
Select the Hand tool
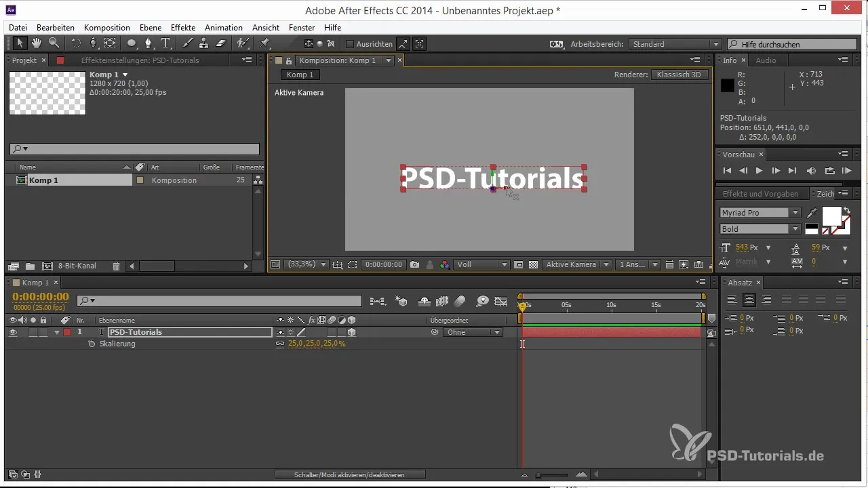point(36,43)
